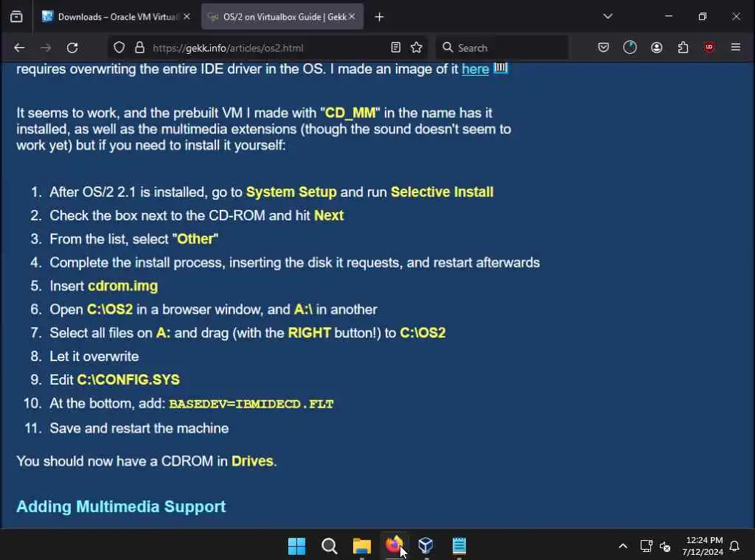Image resolution: width=755 pixels, height=560 pixels.
Task: Open the circular extension icon in toolbar
Action: [630, 48]
